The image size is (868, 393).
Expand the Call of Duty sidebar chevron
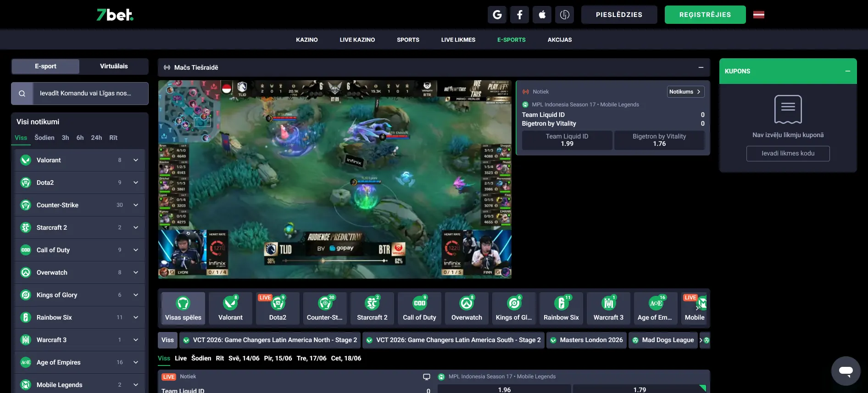136,250
